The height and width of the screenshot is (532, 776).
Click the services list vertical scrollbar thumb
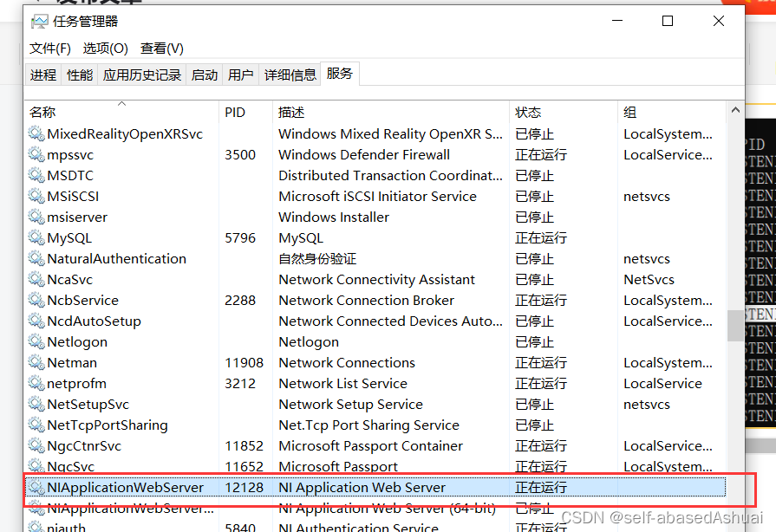tap(735, 325)
